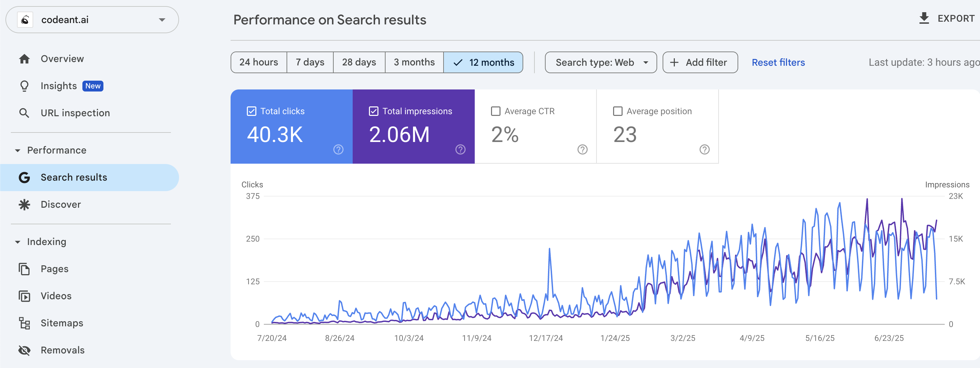Select the 24 hours date range

(259, 62)
